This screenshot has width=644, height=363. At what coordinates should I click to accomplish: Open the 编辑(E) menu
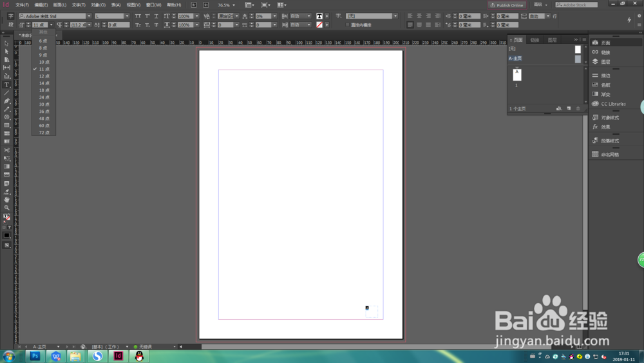(41, 5)
